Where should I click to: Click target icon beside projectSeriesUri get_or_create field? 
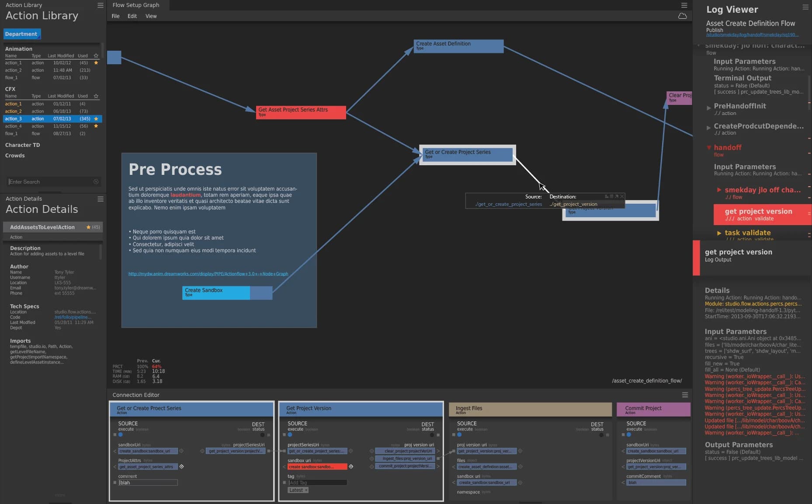351,451
